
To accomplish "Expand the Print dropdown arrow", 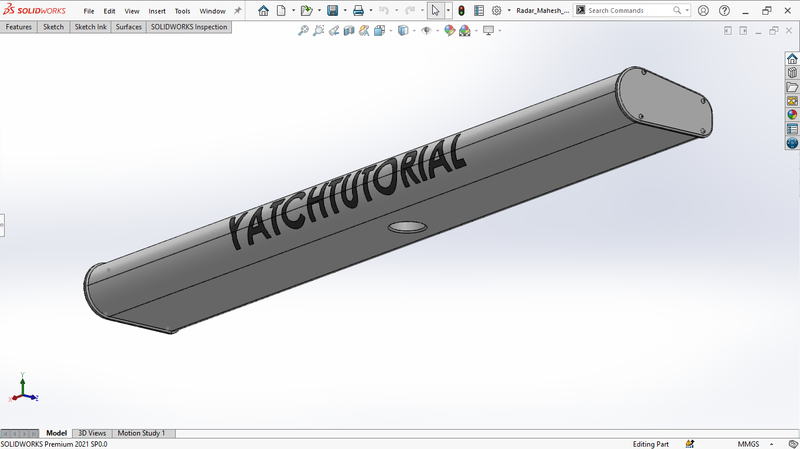I will pyautogui.click(x=371, y=10).
